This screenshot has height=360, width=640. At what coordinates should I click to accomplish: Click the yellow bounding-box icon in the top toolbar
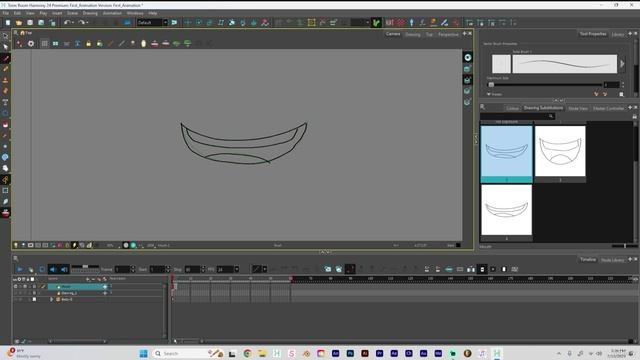(311, 22)
